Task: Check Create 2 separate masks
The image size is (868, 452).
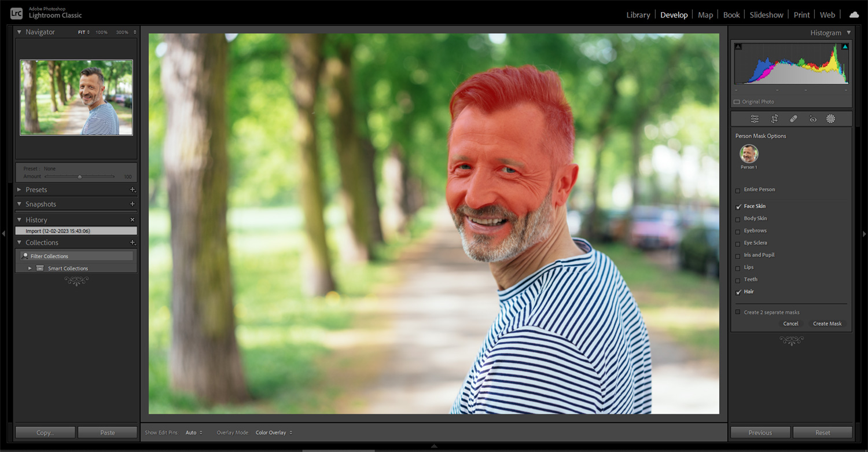Action: 738,312
